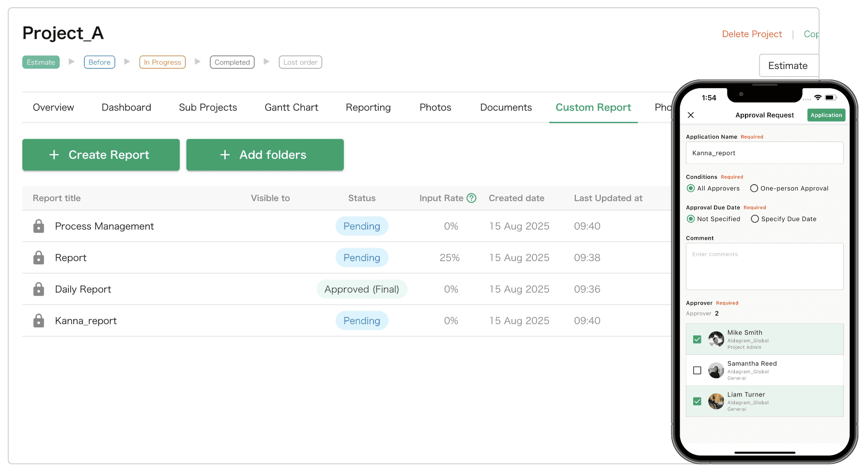Click Liam Turner's profile avatar

[716, 401]
